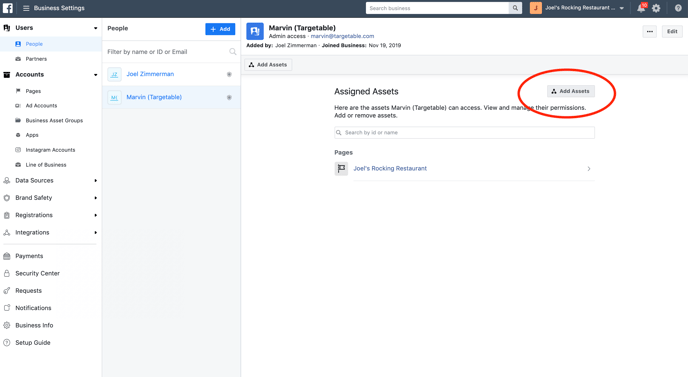Expand the Registrations section

pos(95,215)
